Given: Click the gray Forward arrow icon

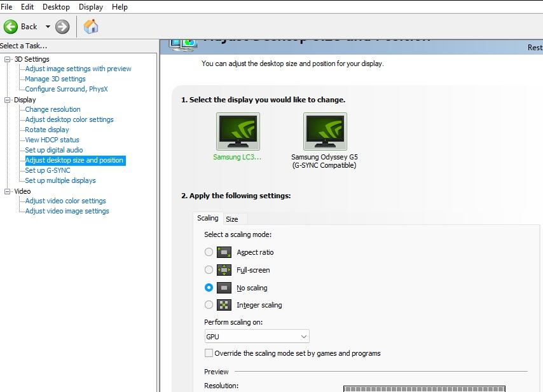Looking at the screenshot, I should [x=62, y=27].
